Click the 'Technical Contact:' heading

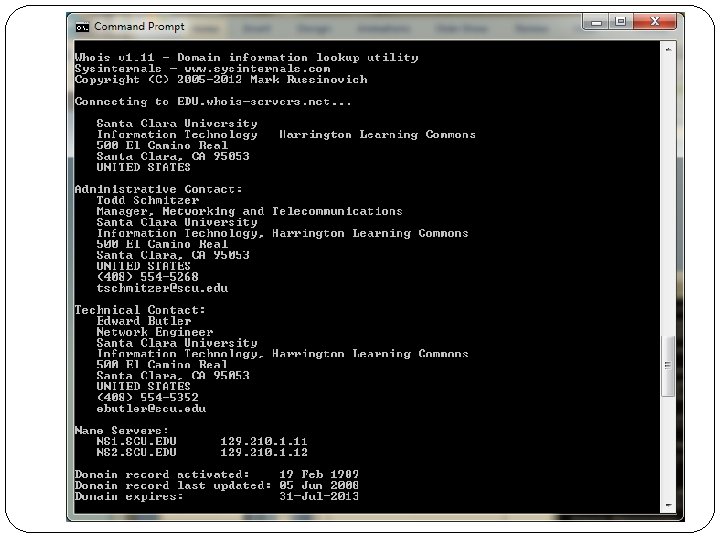coord(140,310)
